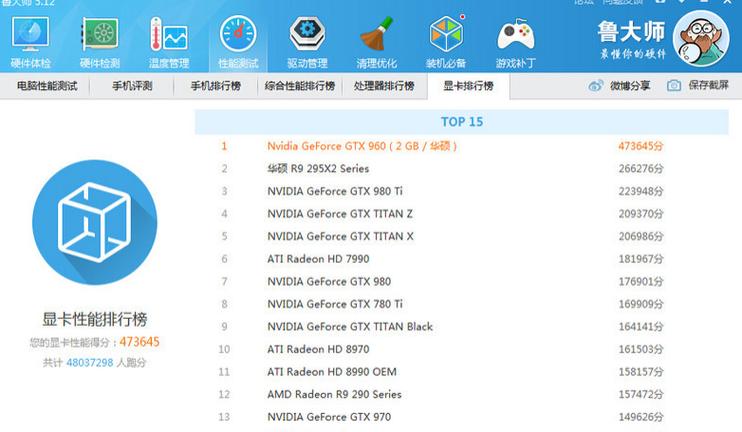742x432 pixels.
Task: Click the 显卡性能排行榜 heading
Action: click(x=95, y=319)
